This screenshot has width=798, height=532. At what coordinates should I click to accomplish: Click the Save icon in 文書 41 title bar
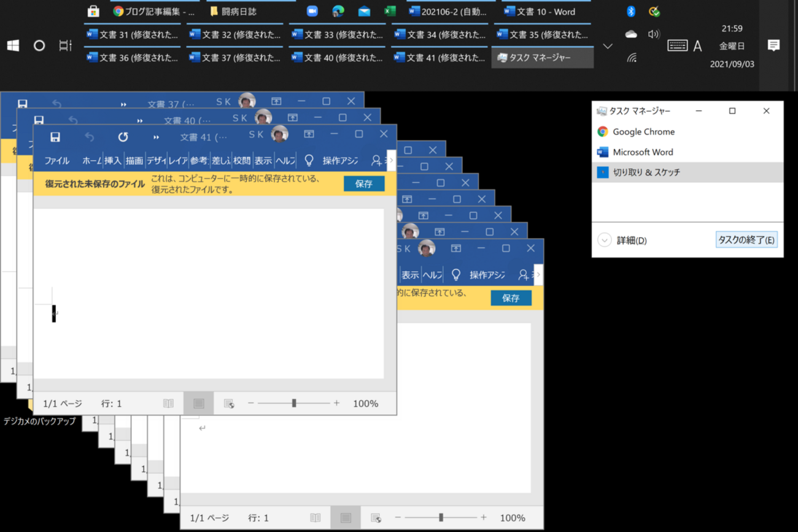click(x=55, y=137)
